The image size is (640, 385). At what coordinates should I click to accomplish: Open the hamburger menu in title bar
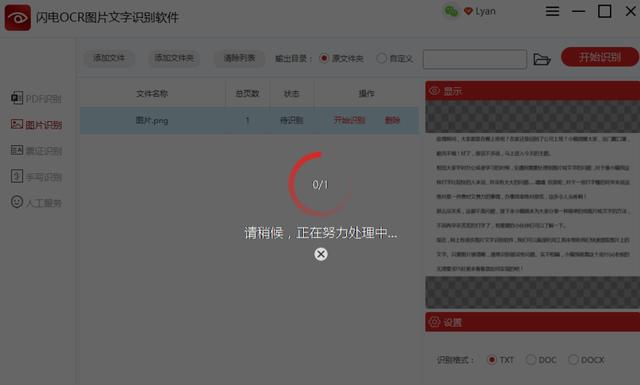point(552,11)
